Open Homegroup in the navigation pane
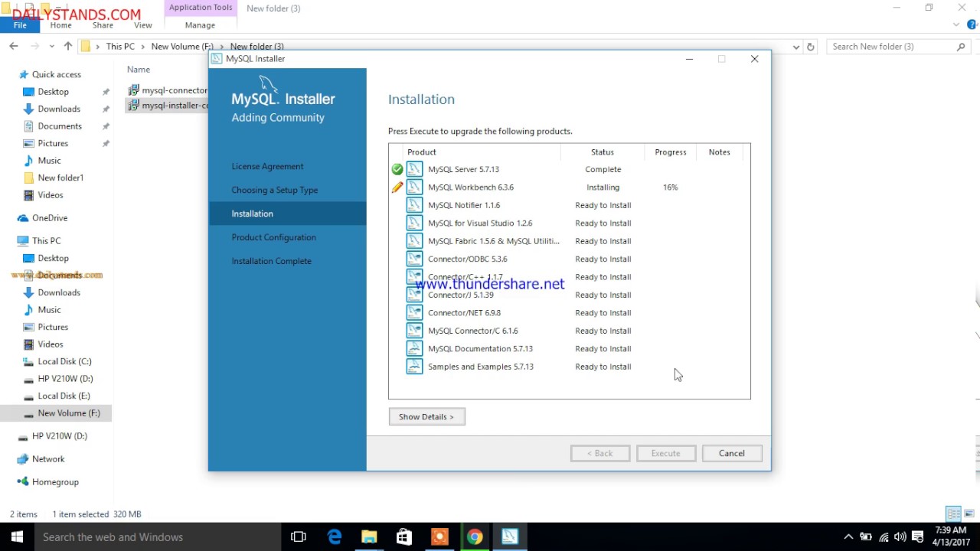The height and width of the screenshot is (551, 980). click(x=55, y=482)
